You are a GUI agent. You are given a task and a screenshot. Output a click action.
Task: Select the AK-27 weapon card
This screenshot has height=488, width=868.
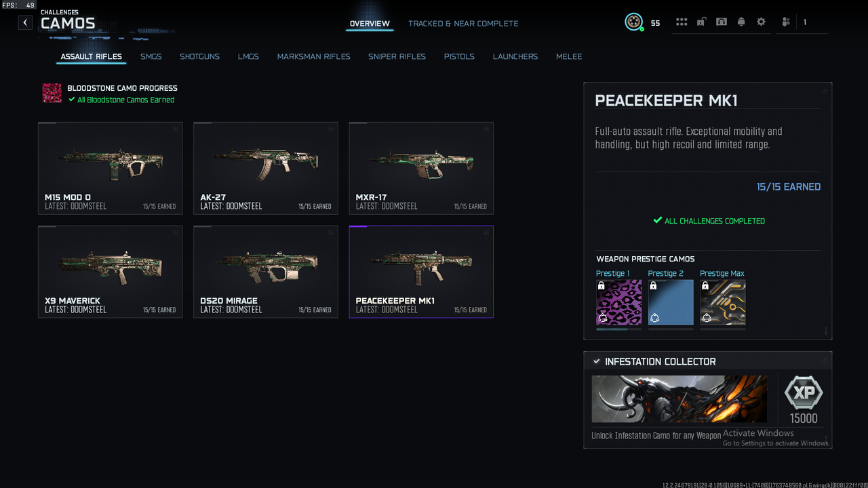coord(266,168)
